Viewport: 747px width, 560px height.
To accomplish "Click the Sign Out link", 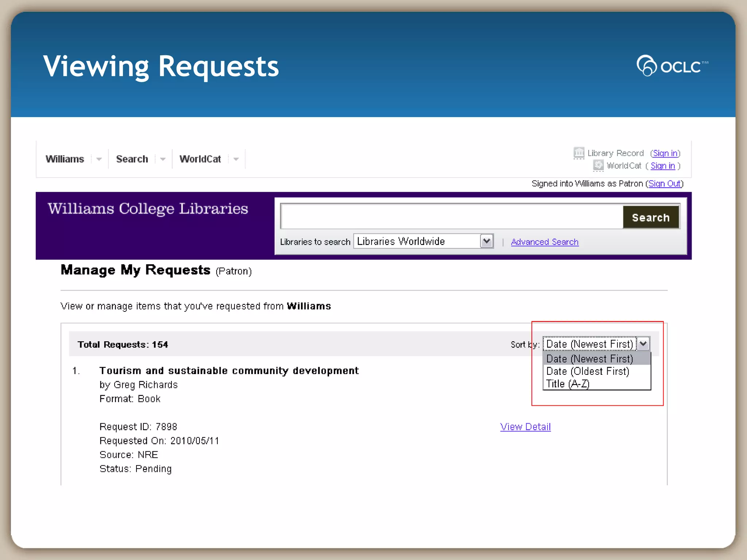I will click(665, 183).
